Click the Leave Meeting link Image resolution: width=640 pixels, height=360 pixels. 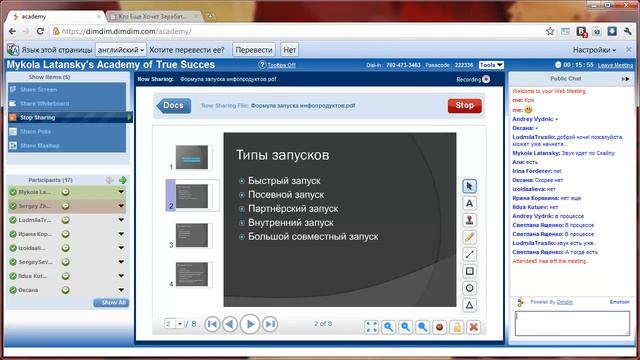615,65
